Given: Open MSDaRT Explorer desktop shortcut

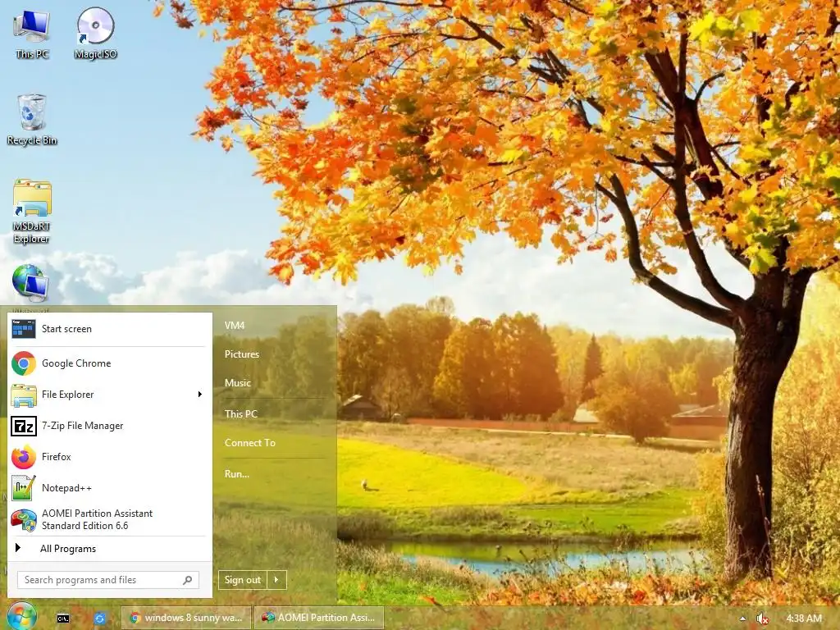Looking at the screenshot, I should tap(32, 212).
